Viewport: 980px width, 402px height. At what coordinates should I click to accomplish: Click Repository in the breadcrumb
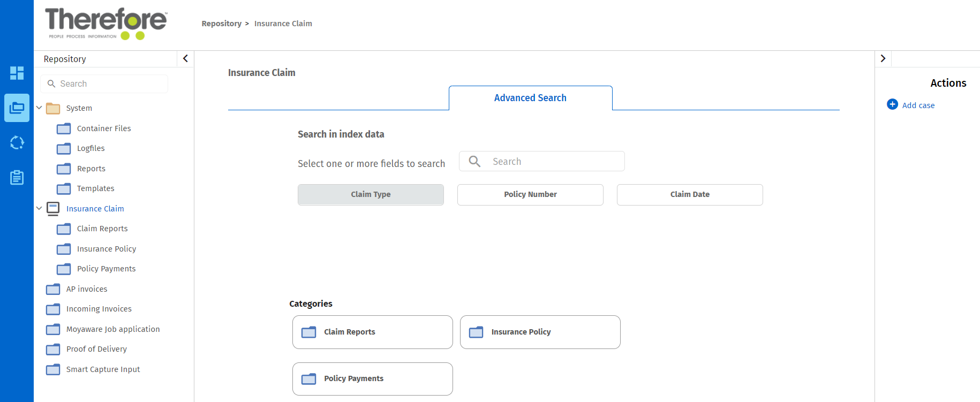221,24
